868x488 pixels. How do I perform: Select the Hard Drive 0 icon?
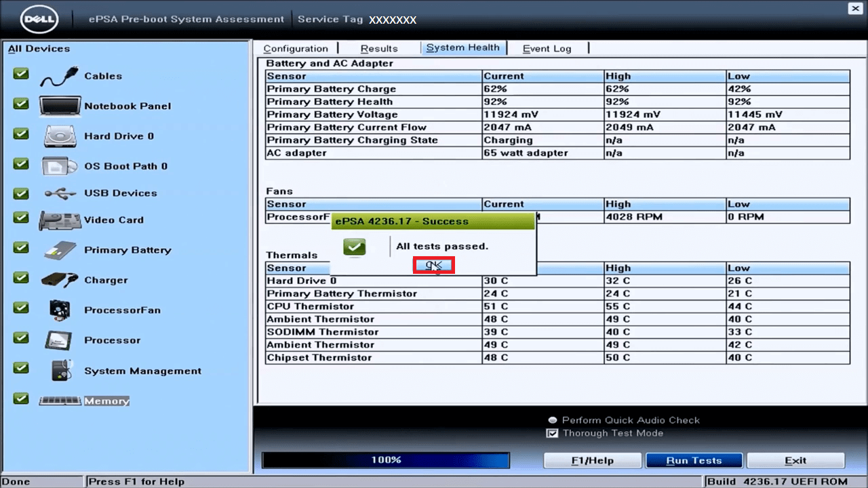[x=60, y=136]
